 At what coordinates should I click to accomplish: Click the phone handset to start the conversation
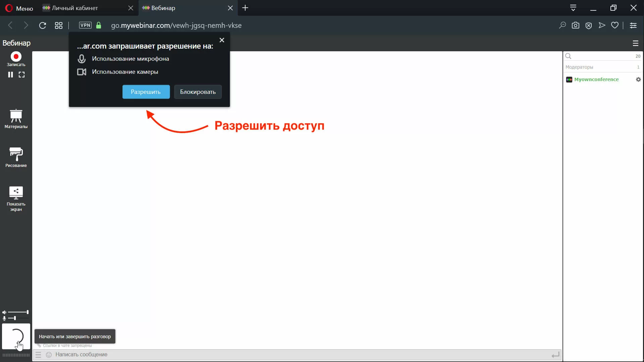[x=17, y=337]
